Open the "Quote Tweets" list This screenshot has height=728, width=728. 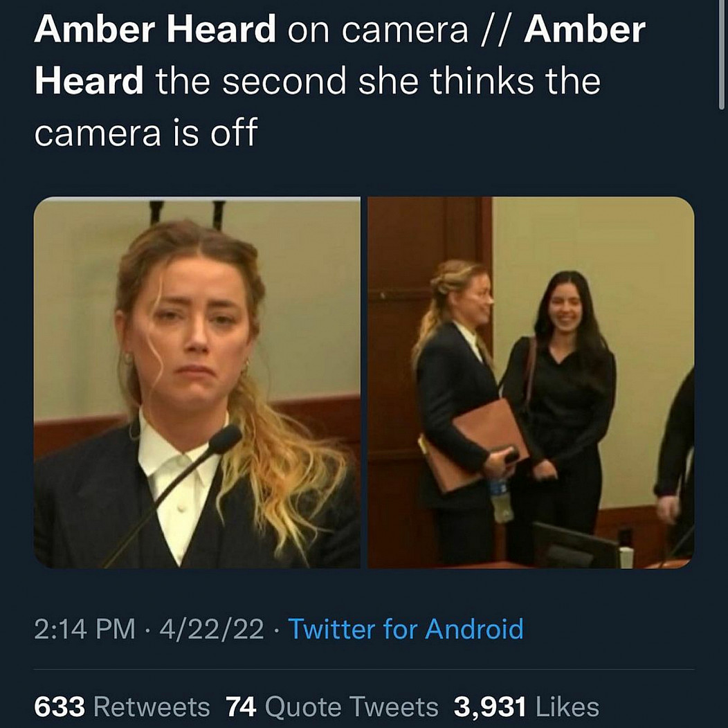tap(352, 707)
